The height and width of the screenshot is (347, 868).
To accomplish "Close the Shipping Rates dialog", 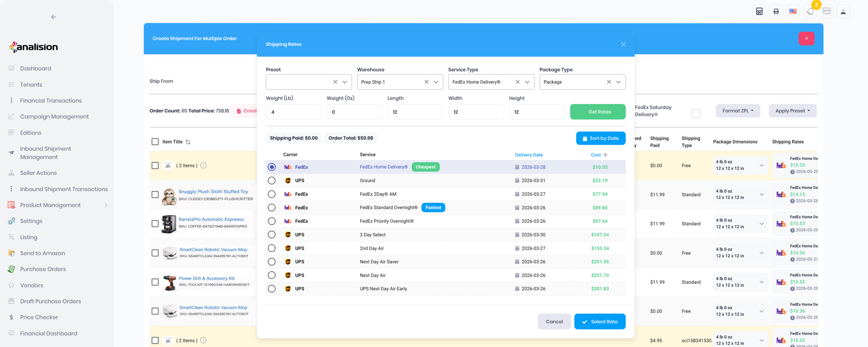I will tap(623, 44).
